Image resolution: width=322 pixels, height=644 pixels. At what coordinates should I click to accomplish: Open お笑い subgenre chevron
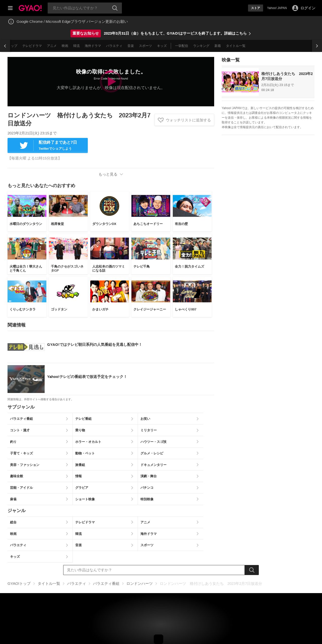click(x=198, y=419)
